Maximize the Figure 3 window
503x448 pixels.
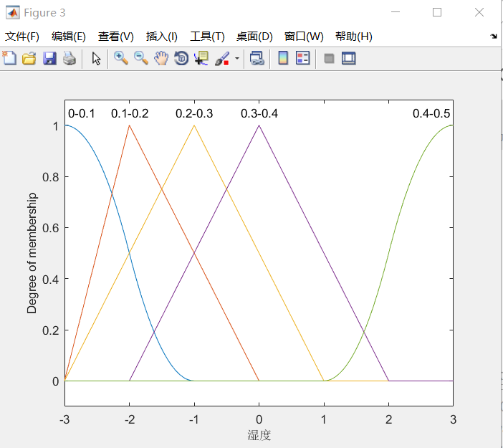point(437,12)
